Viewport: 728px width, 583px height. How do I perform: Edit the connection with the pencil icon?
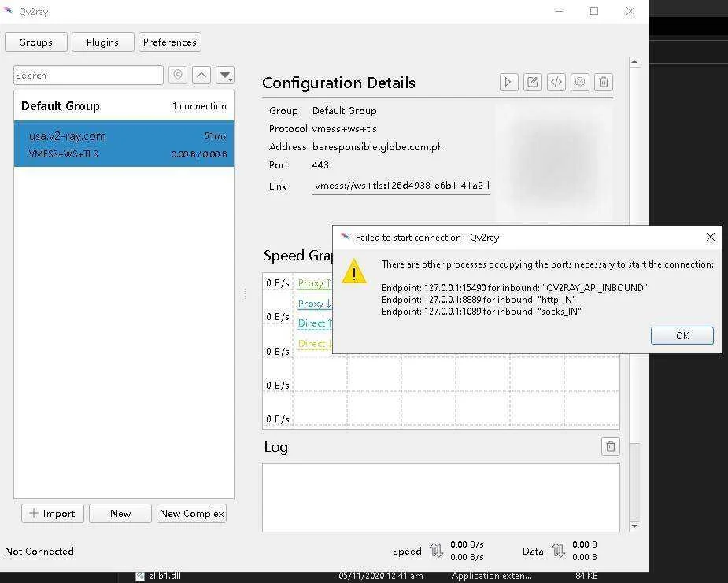tap(533, 83)
